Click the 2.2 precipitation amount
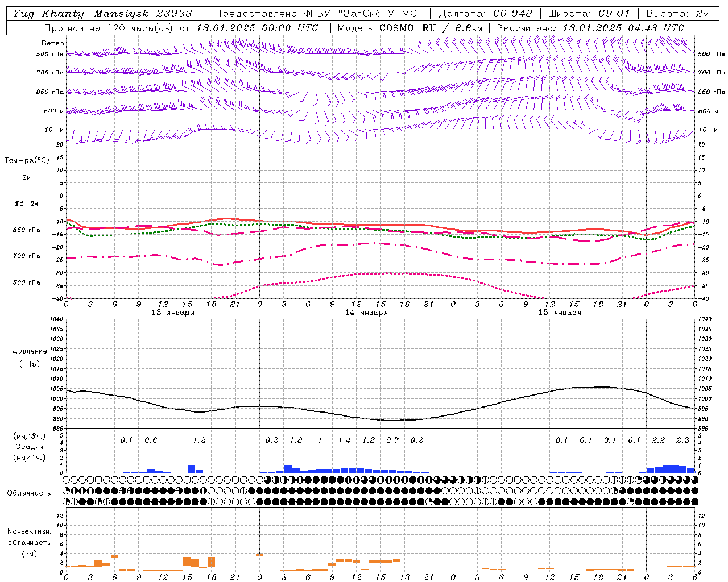Viewport: 728px width, 582px height. [659, 440]
